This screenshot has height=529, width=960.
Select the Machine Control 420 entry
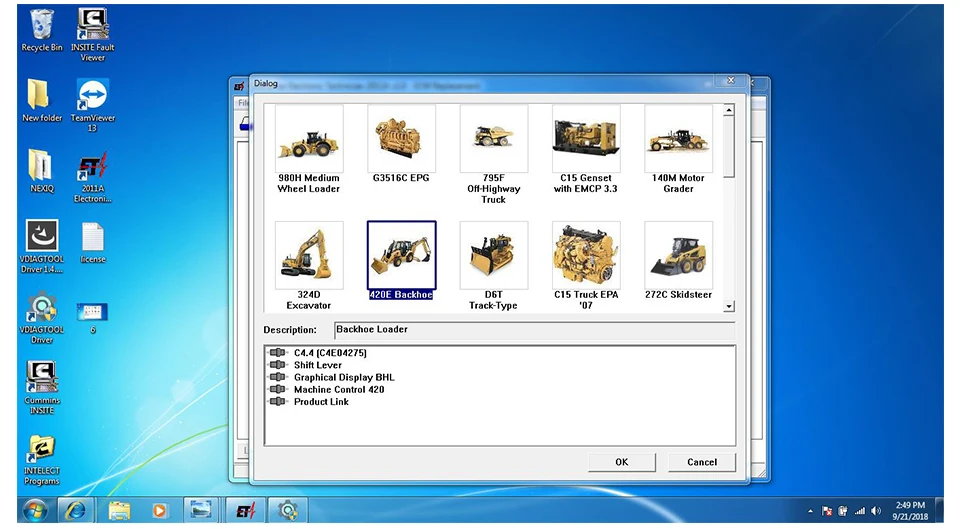coord(339,389)
